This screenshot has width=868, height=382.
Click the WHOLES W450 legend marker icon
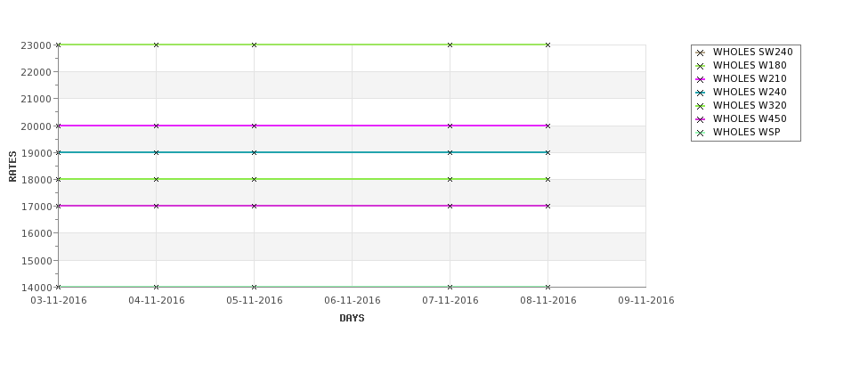[x=701, y=119]
